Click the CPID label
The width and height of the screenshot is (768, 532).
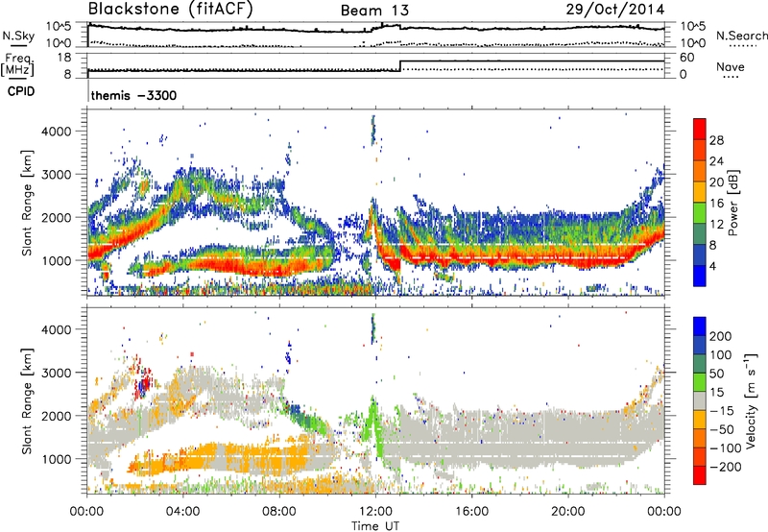tap(21, 91)
